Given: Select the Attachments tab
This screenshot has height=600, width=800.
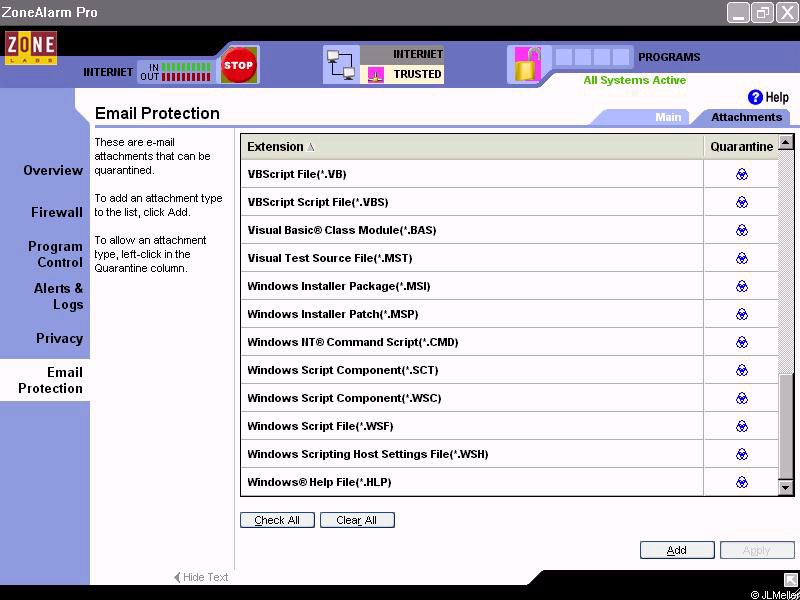Looking at the screenshot, I should (x=746, y=117).
